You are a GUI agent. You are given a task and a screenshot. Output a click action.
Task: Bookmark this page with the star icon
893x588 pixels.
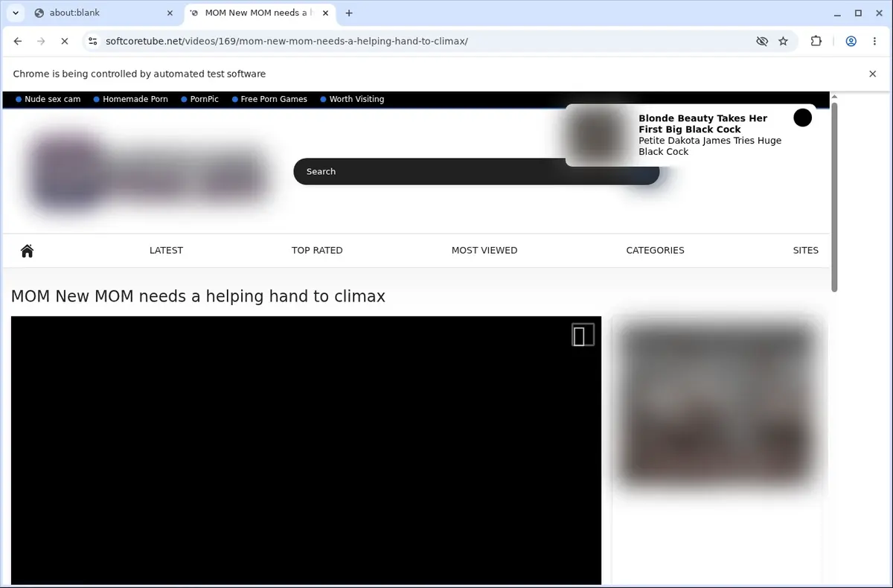(783, 41)
